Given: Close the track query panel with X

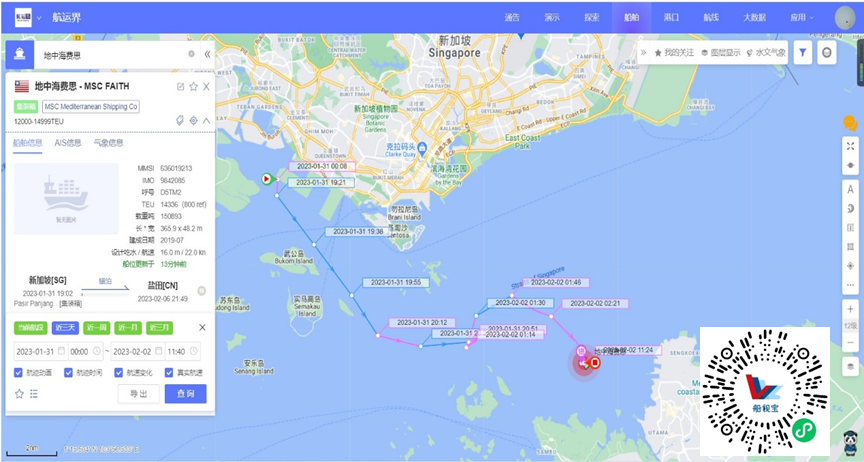Looking at the screenshot, I should [202, 327].
